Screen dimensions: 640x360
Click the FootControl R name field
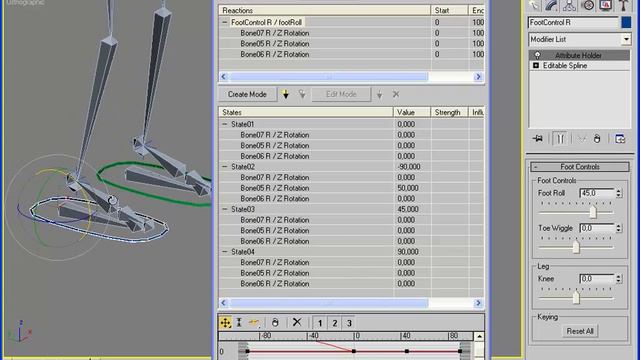573,22
